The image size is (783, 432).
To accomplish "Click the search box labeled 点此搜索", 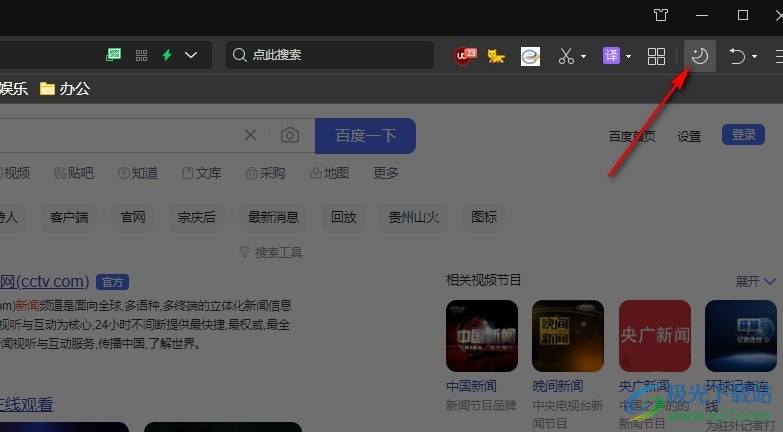I will 330,55.
